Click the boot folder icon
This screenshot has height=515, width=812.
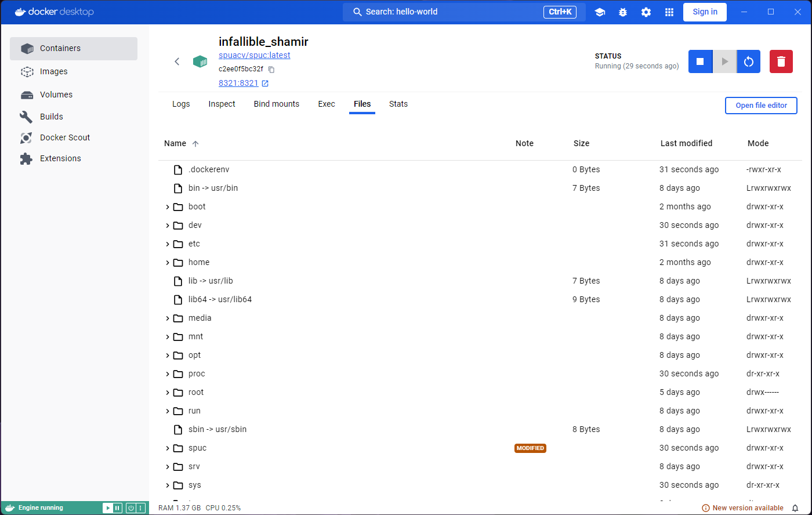[178, 206]
